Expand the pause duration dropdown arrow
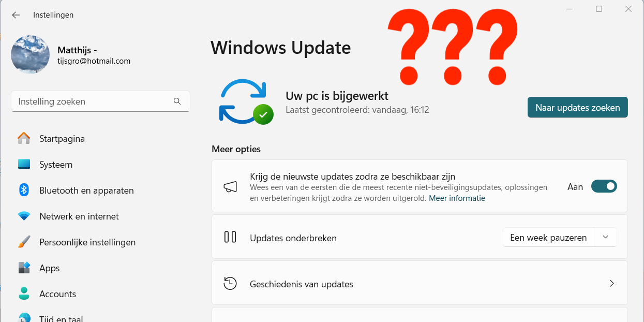 tap(606, 238)
